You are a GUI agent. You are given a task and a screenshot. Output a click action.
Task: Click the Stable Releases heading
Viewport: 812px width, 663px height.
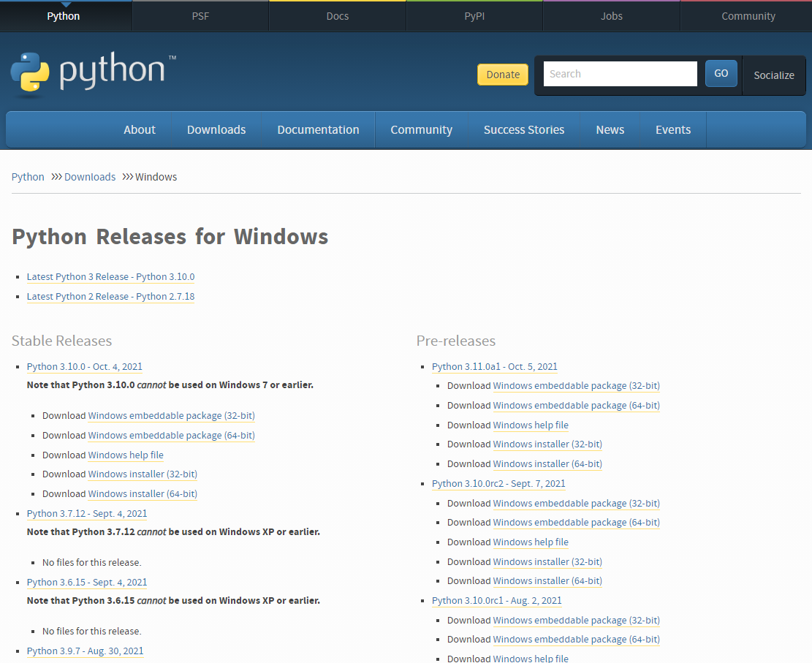coord(61,341)
